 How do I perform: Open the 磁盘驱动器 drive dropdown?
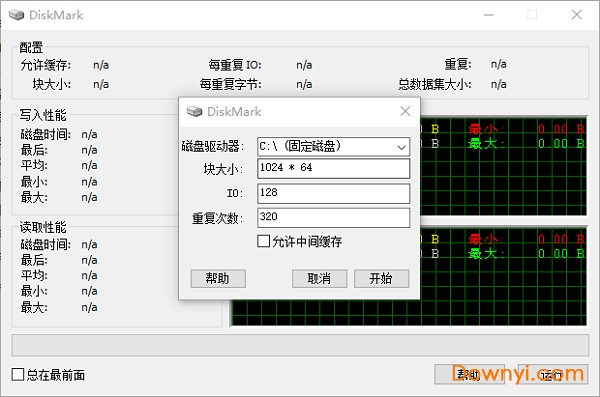[x=401, y=147]
